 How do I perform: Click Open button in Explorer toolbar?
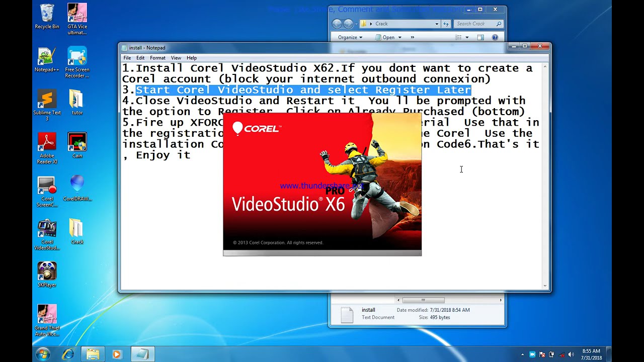(385, 37)
